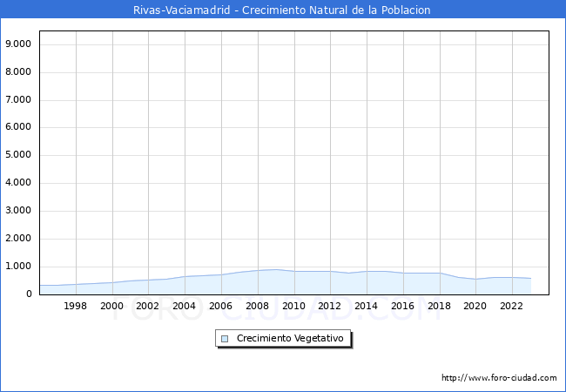Click the chart title Rivas-Vaciamadrid - Crecimiento Natural
Screen dimensions: 566x392
[281, 10]
